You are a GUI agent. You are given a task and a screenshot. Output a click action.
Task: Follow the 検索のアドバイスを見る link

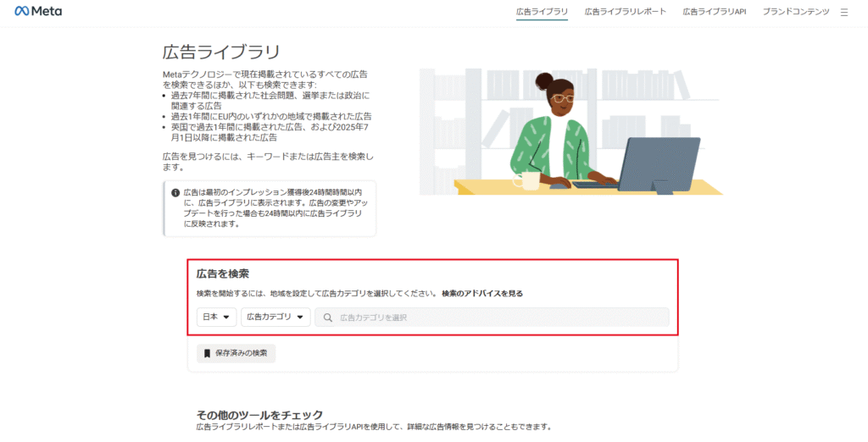[481, 294]
